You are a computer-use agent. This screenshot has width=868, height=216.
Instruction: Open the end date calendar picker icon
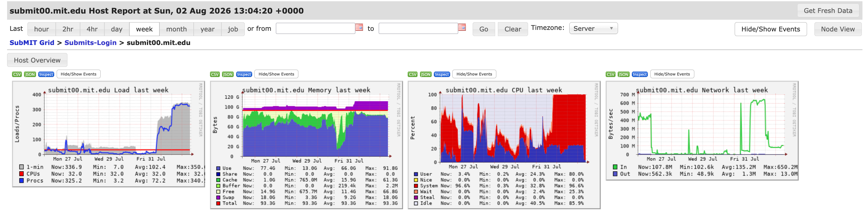click(462, 27)
